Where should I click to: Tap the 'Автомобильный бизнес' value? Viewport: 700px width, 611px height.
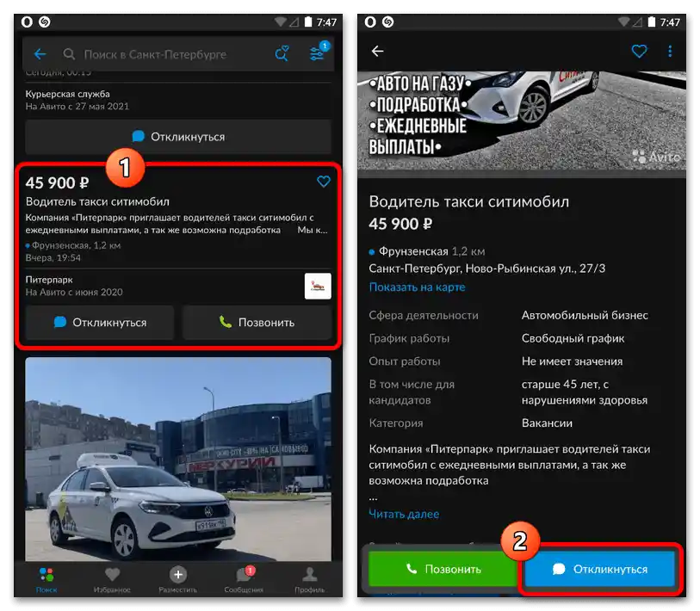coord(585,315)
